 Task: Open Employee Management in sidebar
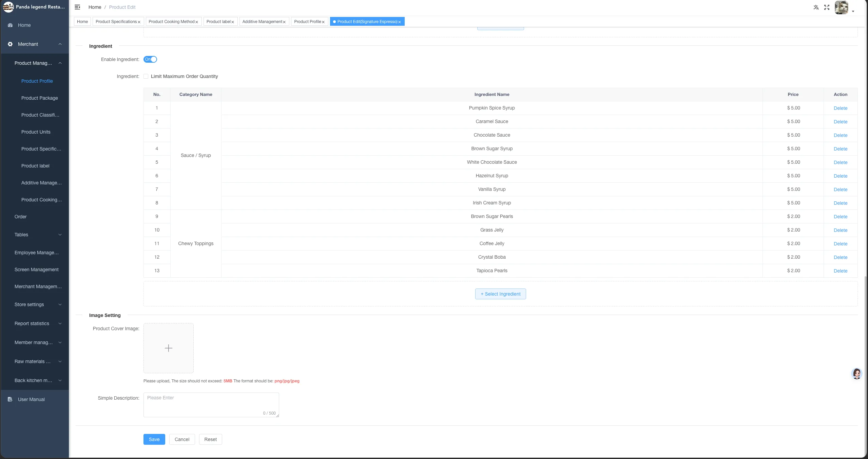37,253
